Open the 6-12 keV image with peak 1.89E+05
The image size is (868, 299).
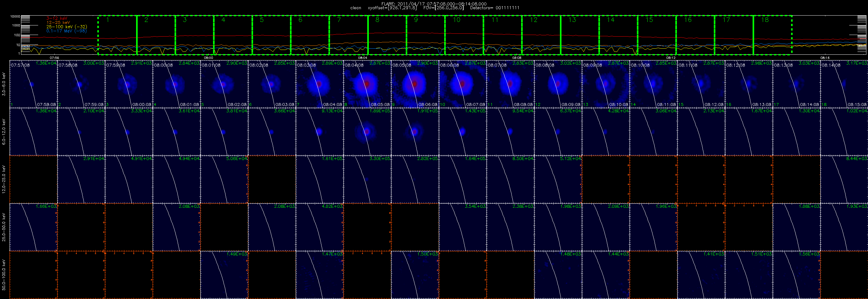tap(367, 132)
